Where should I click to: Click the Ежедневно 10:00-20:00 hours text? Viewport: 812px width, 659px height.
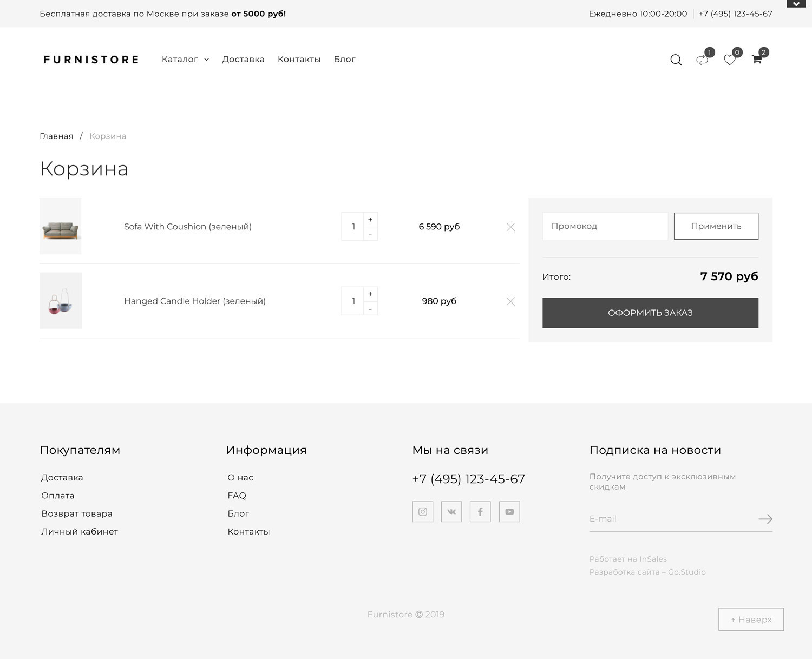(638, 14)
